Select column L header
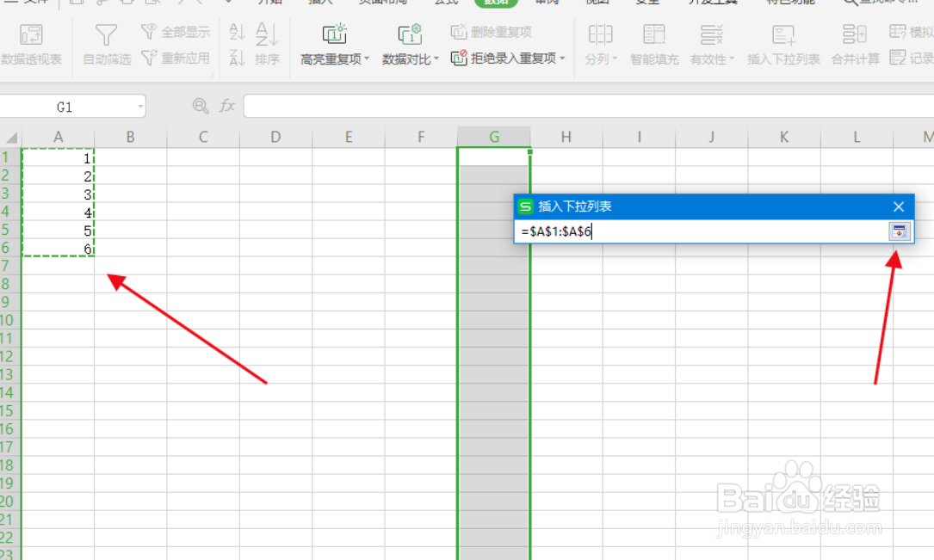Image resolution: width=934 pixels, height=560 pixels. (x=857, y=138)
